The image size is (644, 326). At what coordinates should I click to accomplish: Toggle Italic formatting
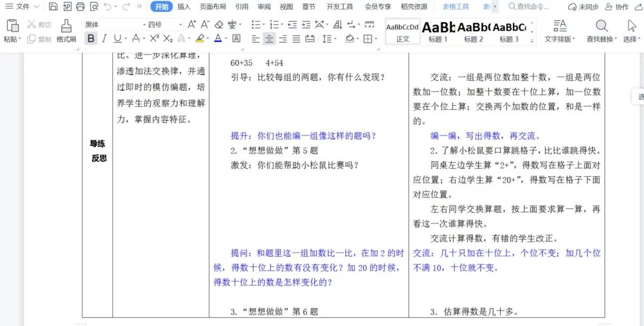(x=104, y=39)
